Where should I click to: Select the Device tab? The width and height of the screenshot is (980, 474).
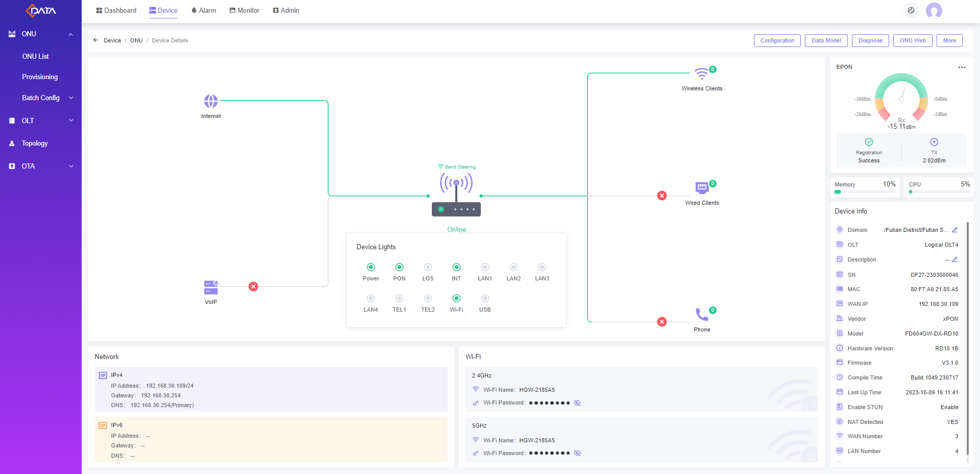pos(163,10)
